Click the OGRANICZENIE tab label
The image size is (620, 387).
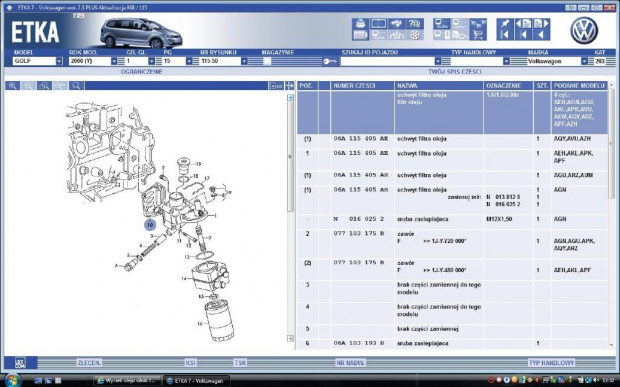(x=142, y=72)
